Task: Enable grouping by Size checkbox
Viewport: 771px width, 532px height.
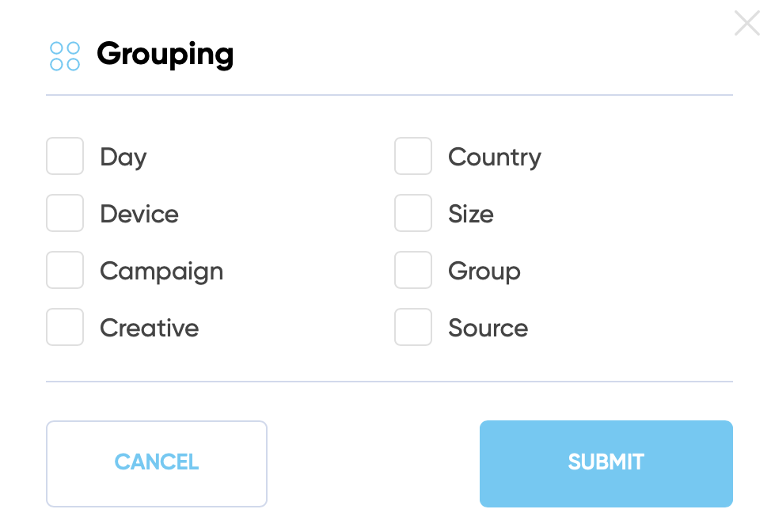Action: (x=413, y=213)
